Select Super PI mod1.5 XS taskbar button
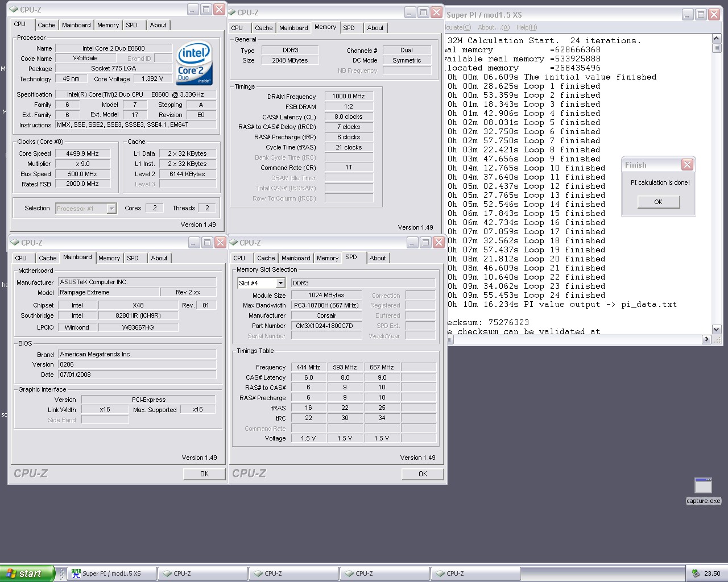 click(x=111, y=573)
